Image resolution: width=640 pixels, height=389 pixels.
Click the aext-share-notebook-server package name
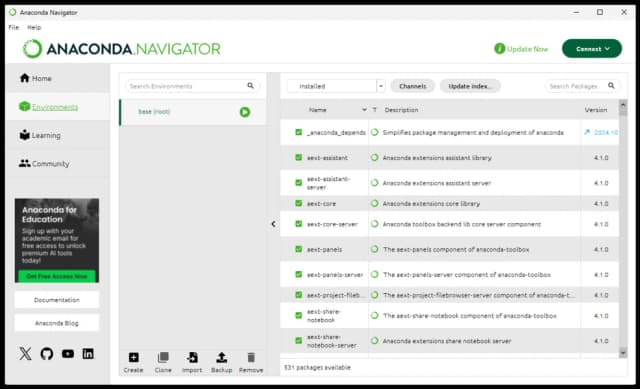(331, 341)
